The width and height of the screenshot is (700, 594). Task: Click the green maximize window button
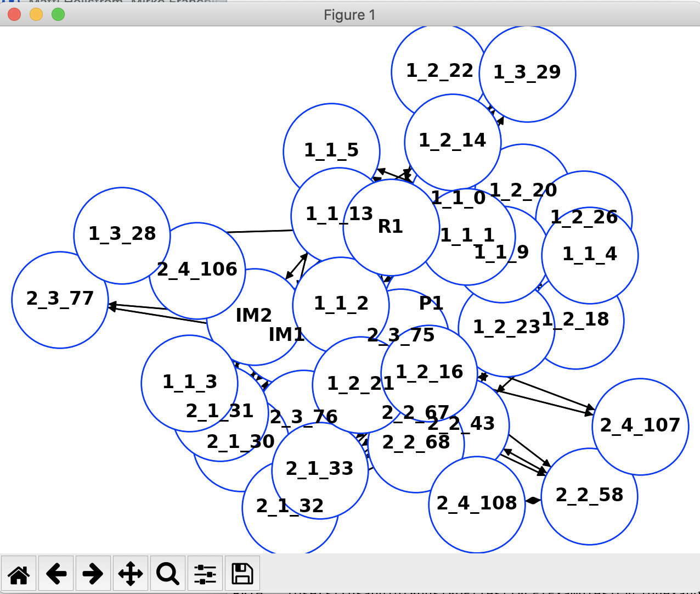click(58, 15)
